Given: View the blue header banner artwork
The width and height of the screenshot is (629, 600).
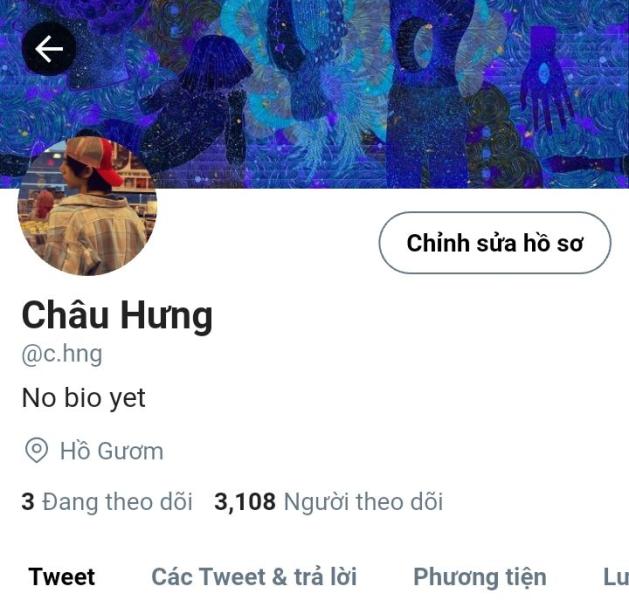Looking at the screenshot, I should click(x=314, y=94).
